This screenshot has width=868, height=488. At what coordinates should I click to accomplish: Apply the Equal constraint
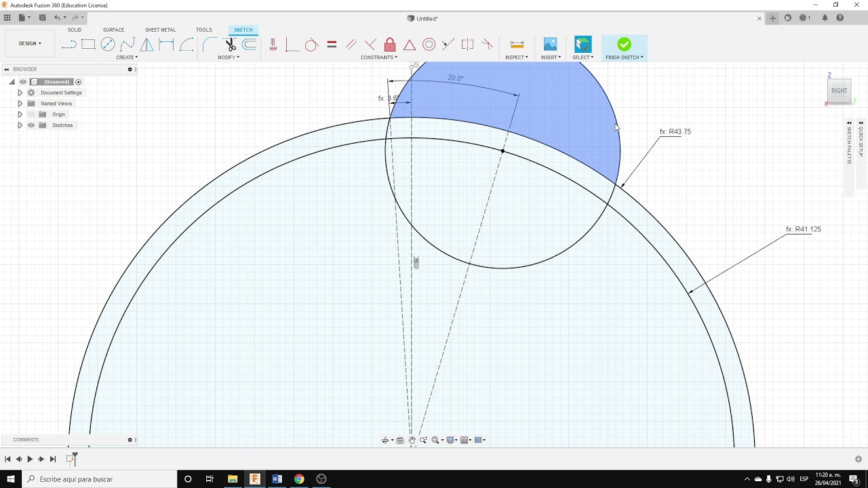[x=332, y=45]
